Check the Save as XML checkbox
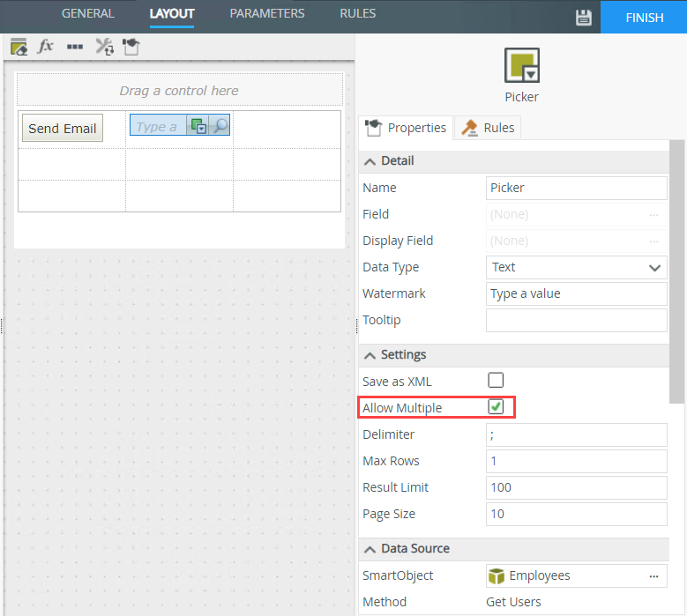 tap(496, 380)
